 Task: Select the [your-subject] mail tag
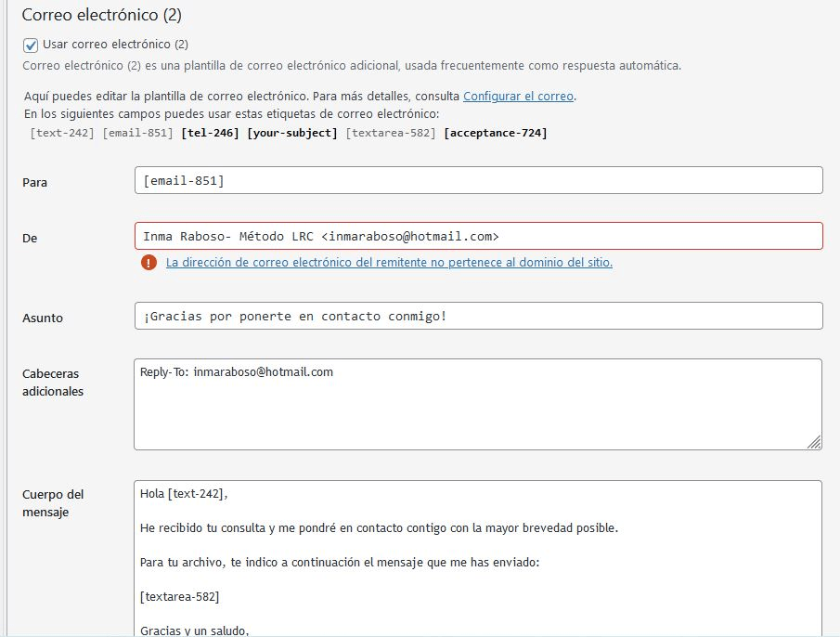coord(292,133)
